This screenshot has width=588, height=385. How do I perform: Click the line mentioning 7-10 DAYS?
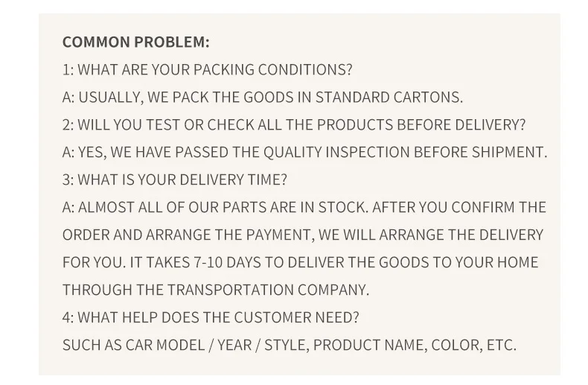301,262
